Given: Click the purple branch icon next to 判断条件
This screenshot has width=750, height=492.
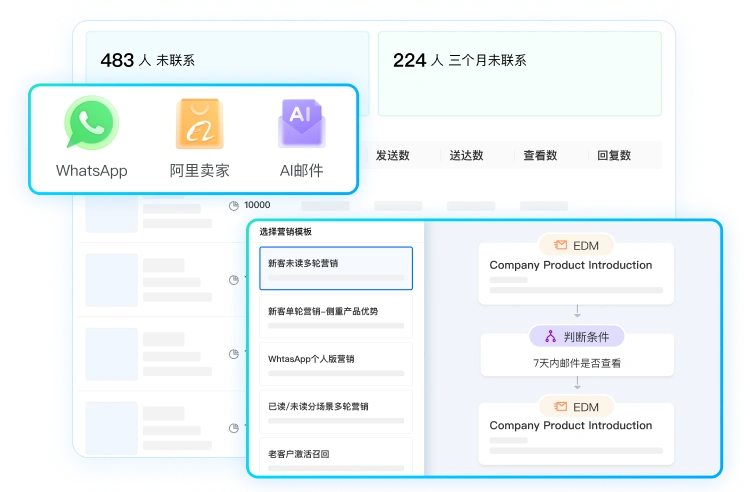Looking at the screenshot, I should [x=551, y=336].
